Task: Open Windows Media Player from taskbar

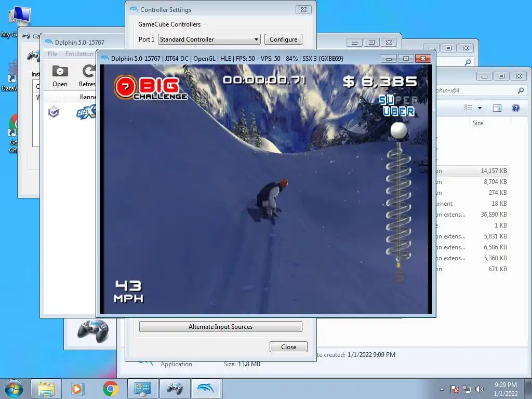Action: click(x=77, y=389)
